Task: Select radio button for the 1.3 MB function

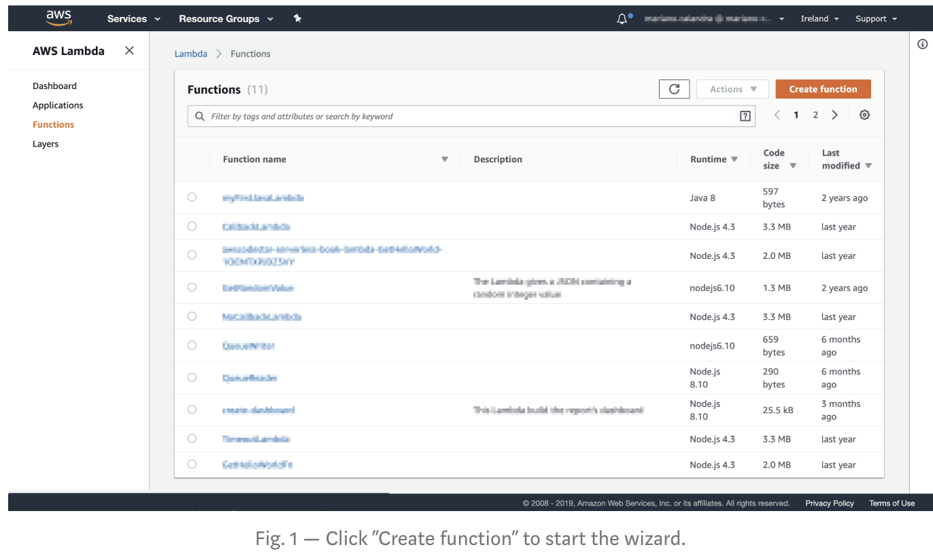Action: (x=192, y=287)
